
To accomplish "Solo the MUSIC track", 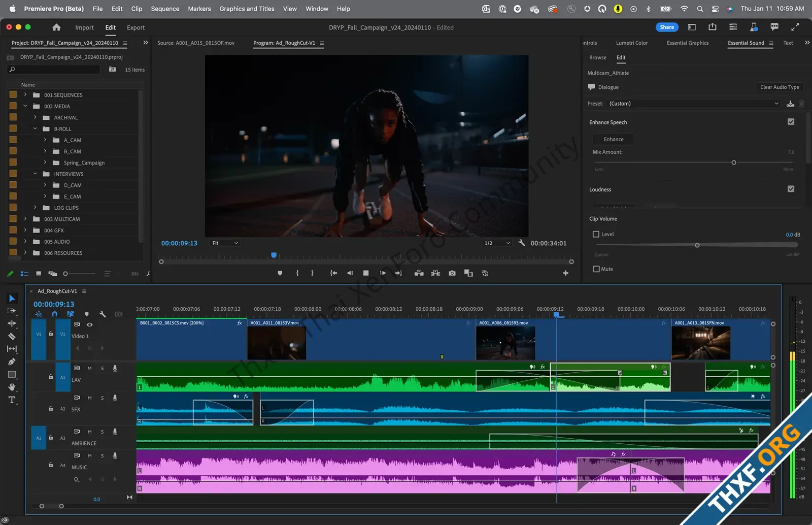I will [x=102, y=456].
